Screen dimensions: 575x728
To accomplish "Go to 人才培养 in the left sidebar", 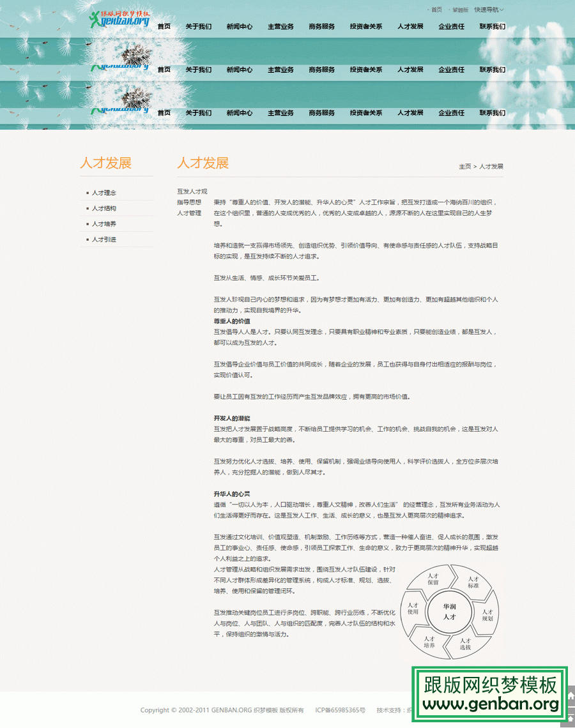I will point(103,224).
